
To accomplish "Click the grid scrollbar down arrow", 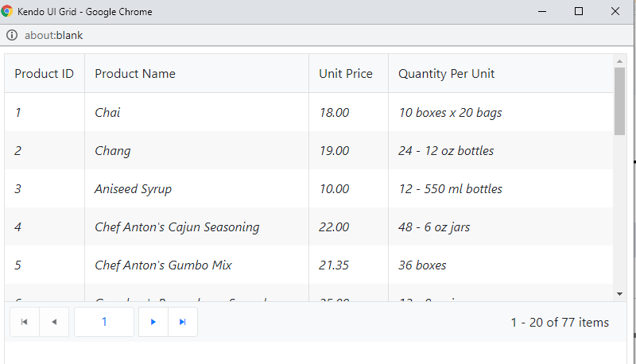I will tap(619, 294).
